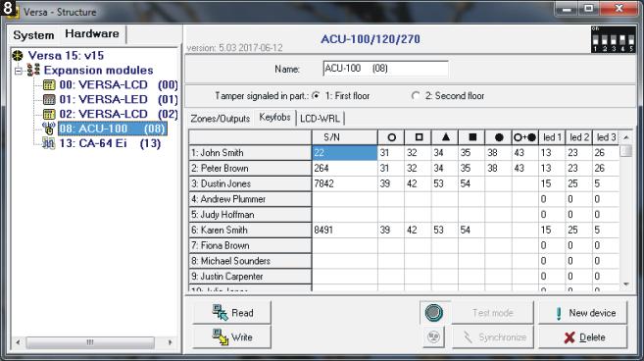Select the 01: VERSA-LED keypad icon

pyautogui.click(x=49, y=99)
